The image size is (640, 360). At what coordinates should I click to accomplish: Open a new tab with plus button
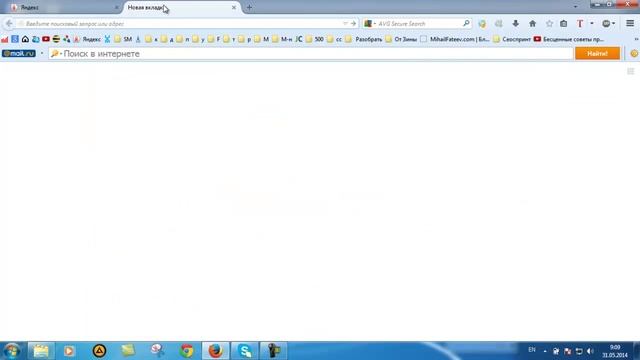[249, 7]
